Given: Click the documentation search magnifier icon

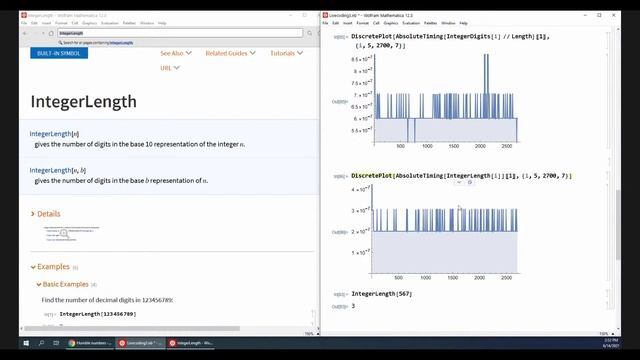Looking at the screenshot, I should pyautogui.click(x=310, y=33).
